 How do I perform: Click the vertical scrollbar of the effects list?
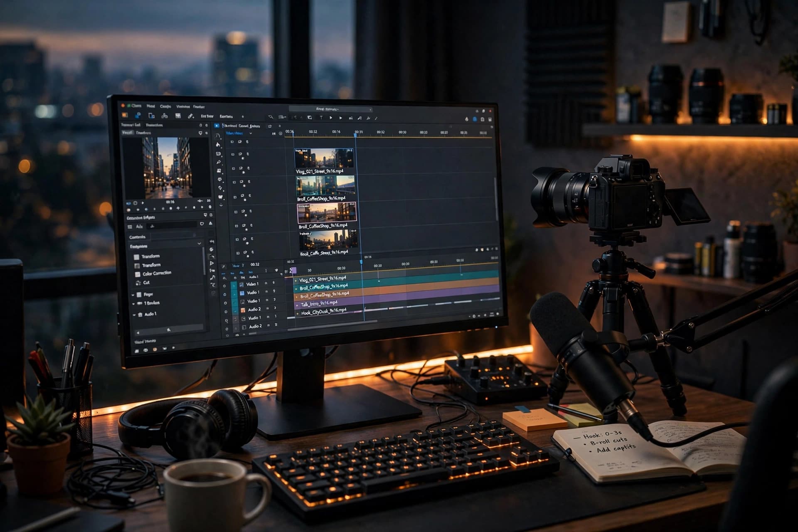(x=204, y=261)
